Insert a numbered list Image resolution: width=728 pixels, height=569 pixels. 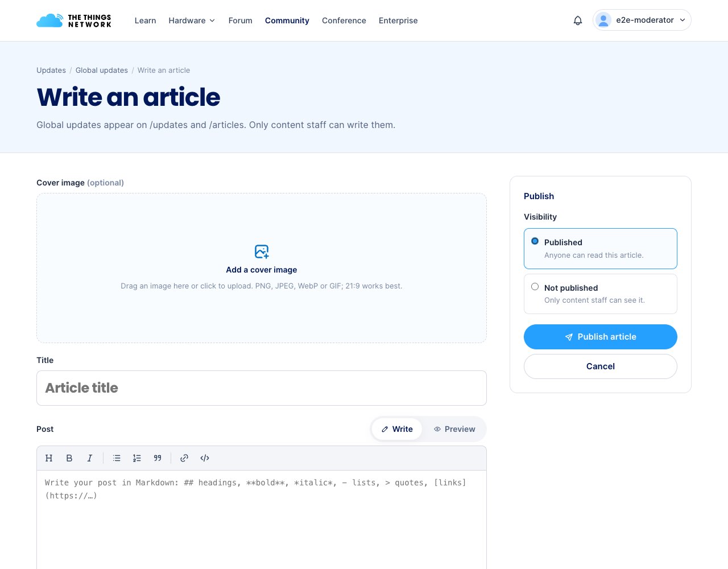click(137, 458)
